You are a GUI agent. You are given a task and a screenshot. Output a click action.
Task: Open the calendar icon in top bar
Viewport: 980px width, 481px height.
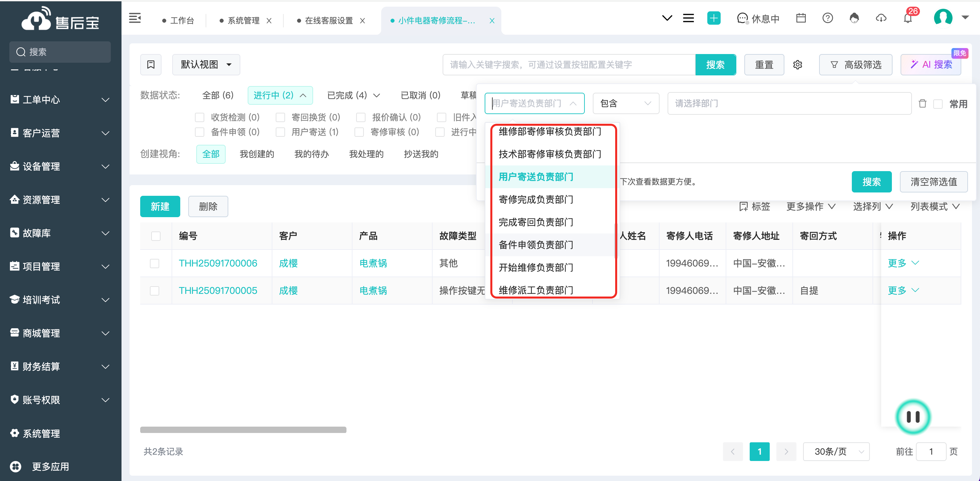coord(801,18)
